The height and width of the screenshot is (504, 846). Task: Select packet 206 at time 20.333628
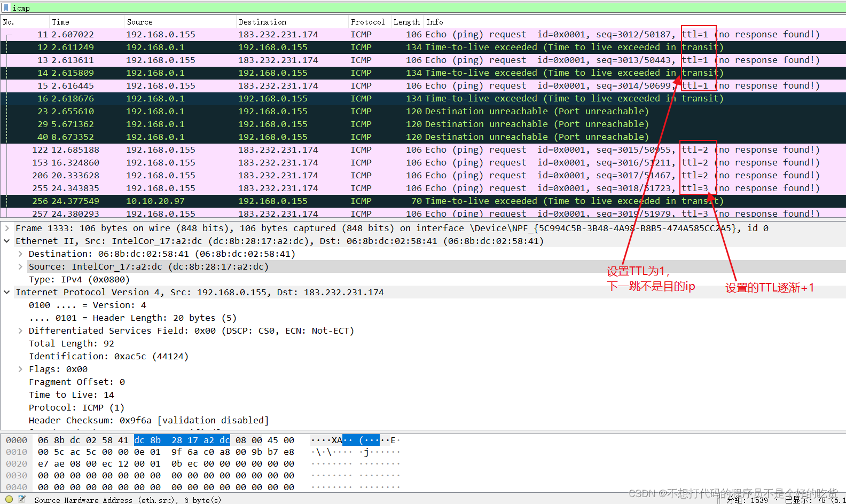coord(423,175)
